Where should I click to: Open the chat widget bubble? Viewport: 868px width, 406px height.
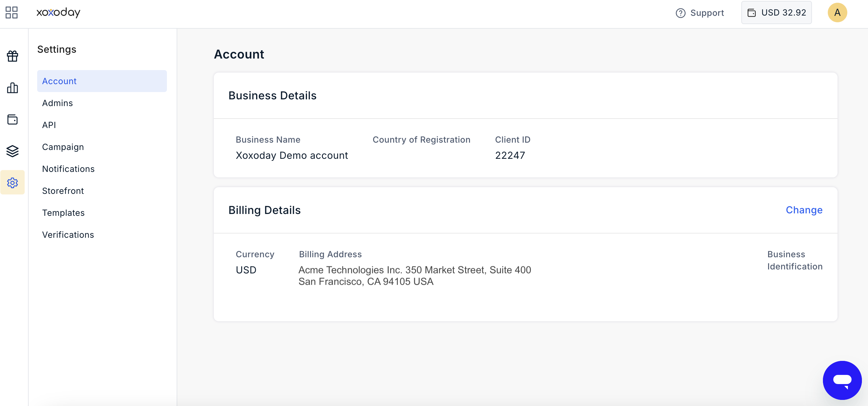(842, 380)
